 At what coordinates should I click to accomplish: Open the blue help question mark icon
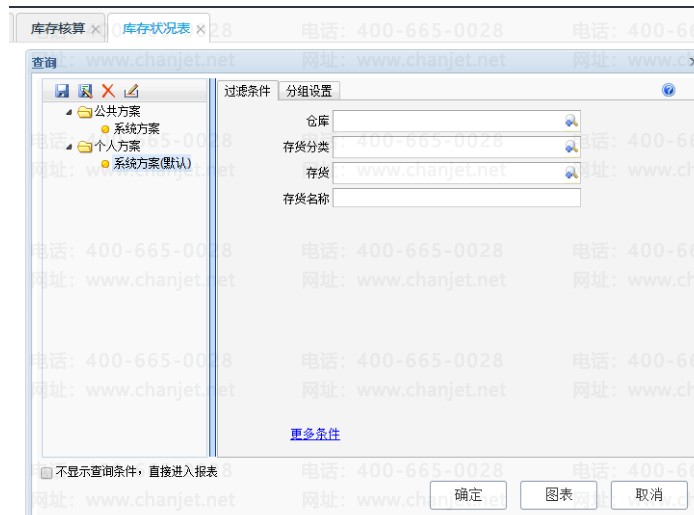coord(668,90)
